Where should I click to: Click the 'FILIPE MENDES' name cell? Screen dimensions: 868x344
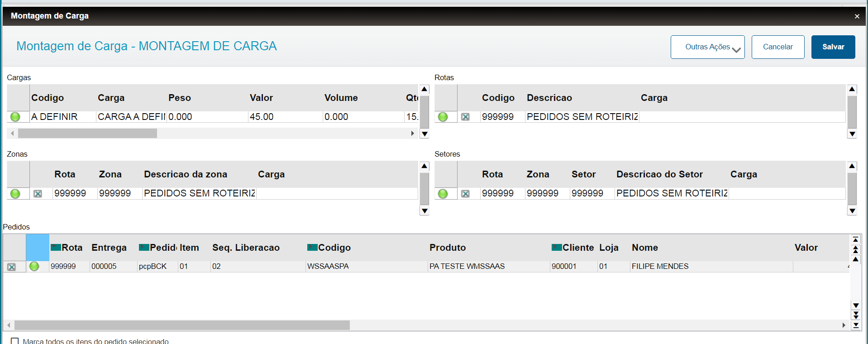point(711,266)
